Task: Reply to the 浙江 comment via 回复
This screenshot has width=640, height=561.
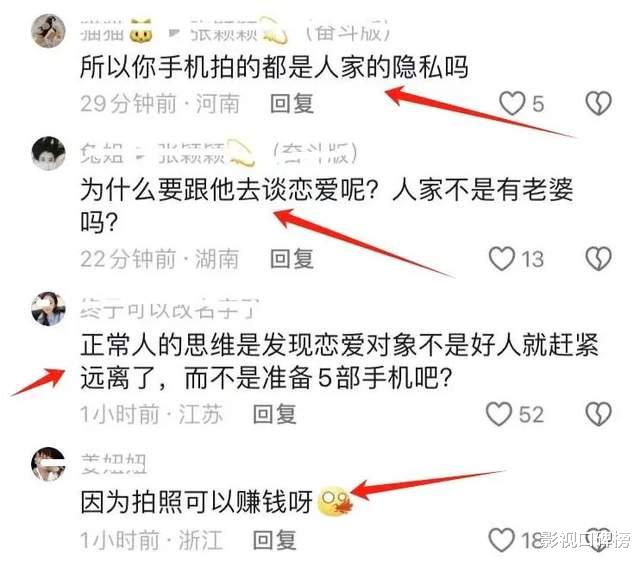Action: [x=274, y=540]
